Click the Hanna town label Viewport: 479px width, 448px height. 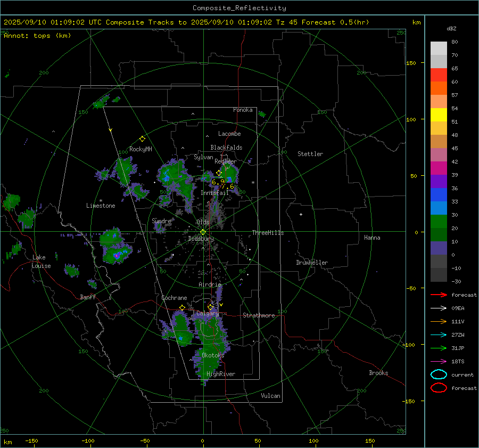coord(372,238)
